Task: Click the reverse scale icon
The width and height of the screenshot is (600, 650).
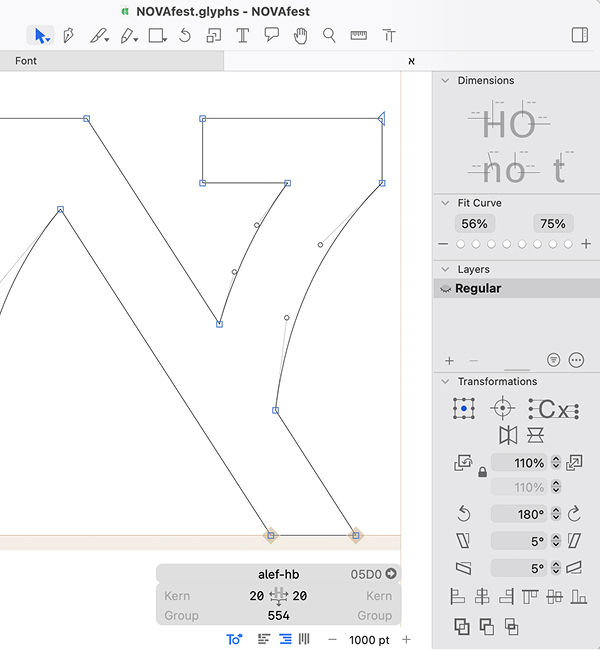Action: 463,463
